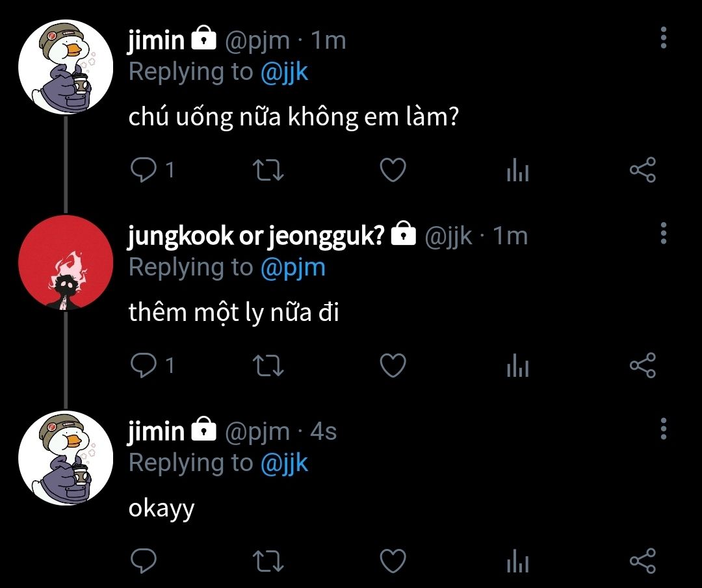The image size is (702, 588).
Task: Like jungkook's "thêm một ly nữa đi" tweet
Action: [x=393, y=366]
